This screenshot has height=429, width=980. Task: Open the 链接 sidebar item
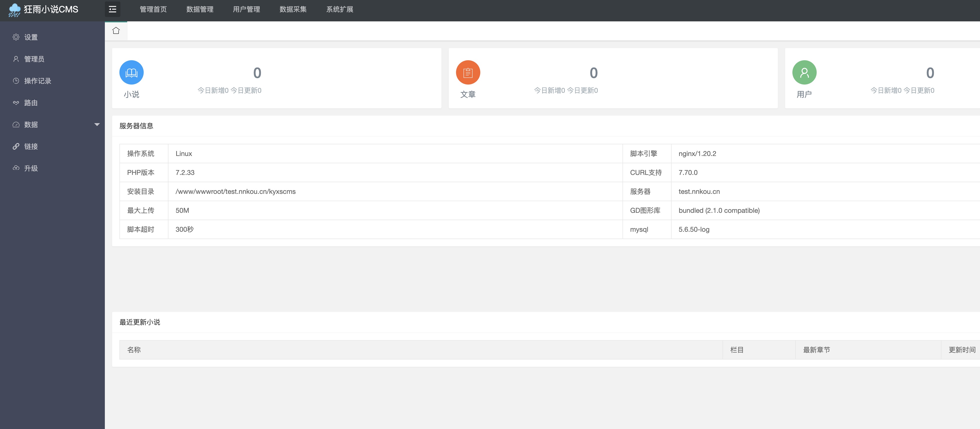52,146
